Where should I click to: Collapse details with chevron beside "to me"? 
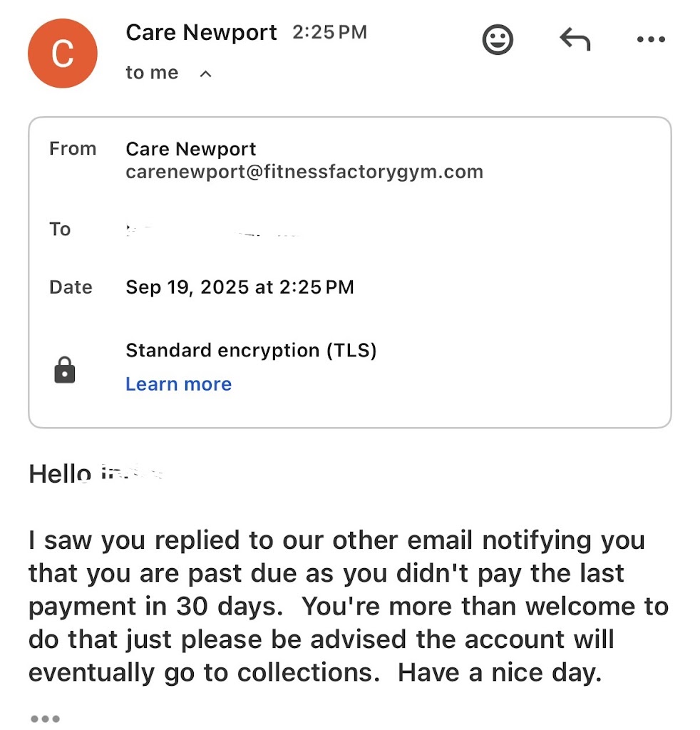coord(205,73)
